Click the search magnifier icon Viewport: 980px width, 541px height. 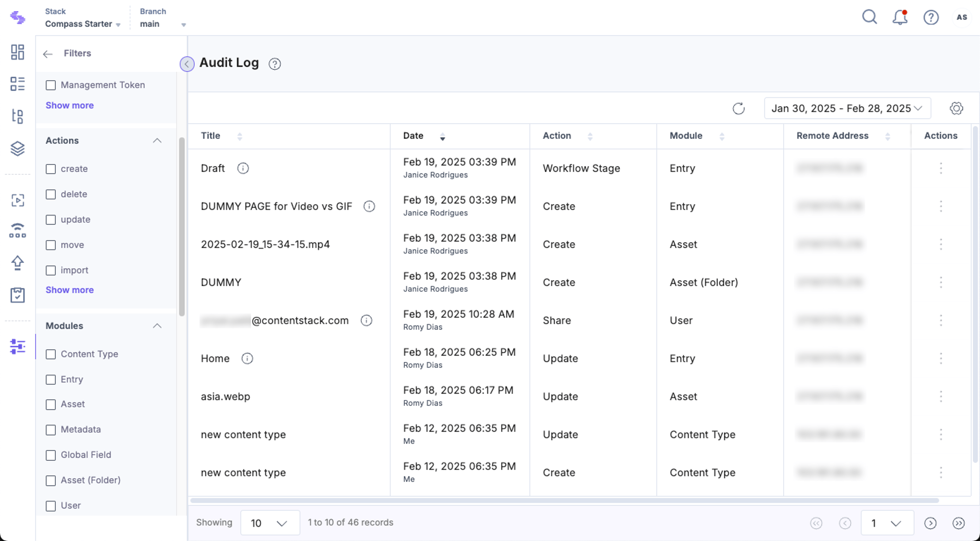(869, 18)
